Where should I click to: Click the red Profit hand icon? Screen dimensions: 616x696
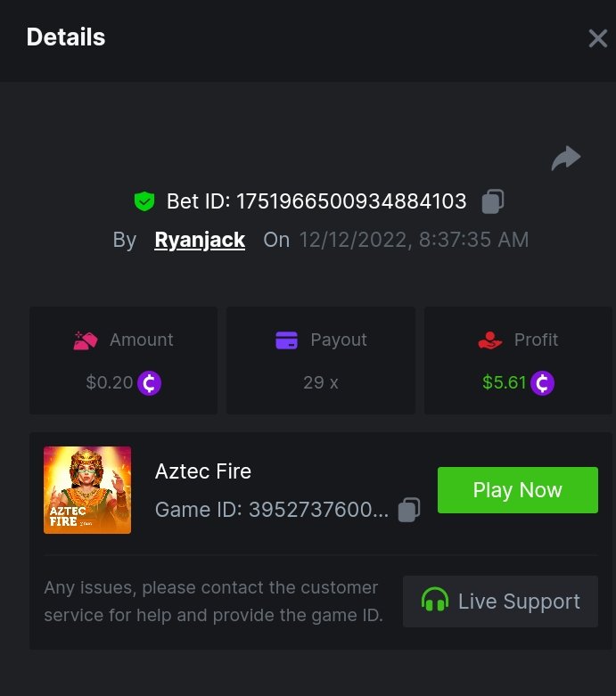pyautogui.click(x=489, y=340)
